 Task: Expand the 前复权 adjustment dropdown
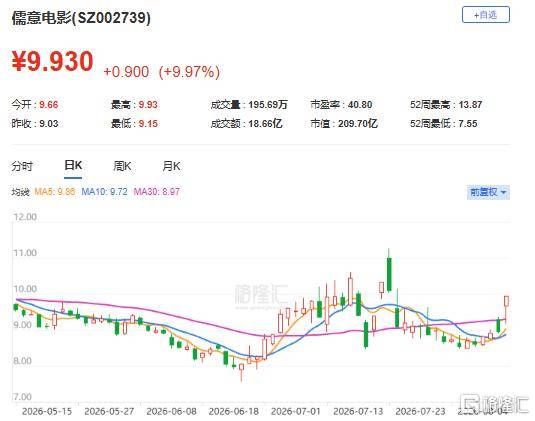488,192
